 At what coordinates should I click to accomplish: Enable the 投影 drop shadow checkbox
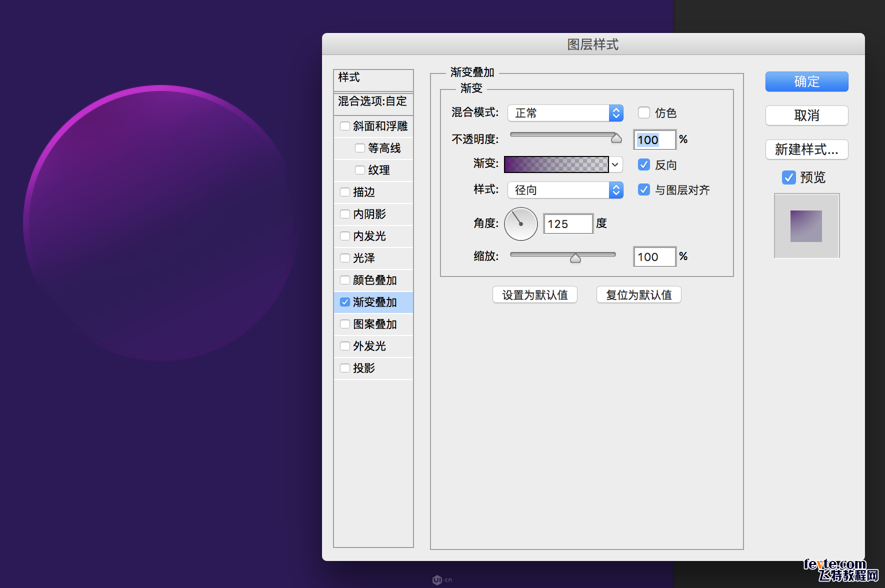click(345, 368)
